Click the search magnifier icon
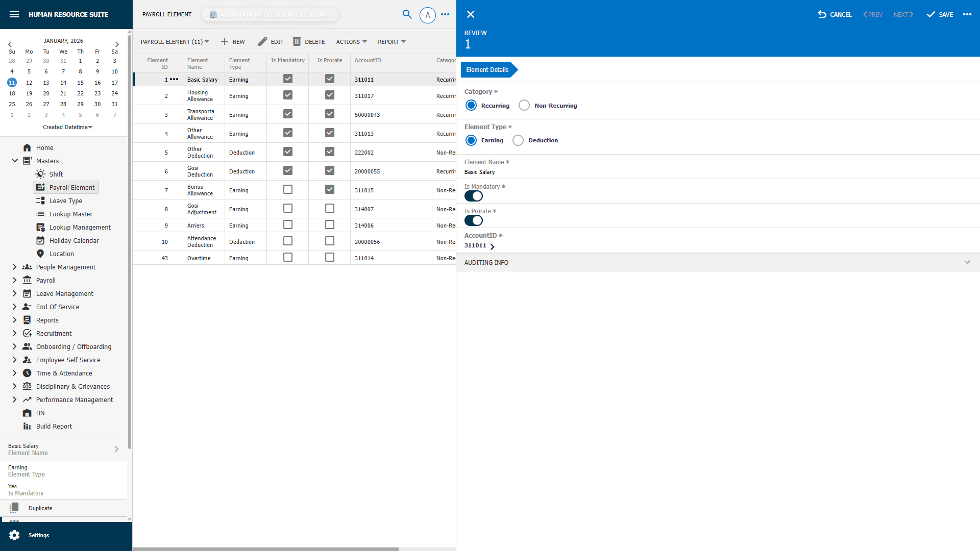Image resolution: width=980 pixels, height=551 pixels. point(407,15)
